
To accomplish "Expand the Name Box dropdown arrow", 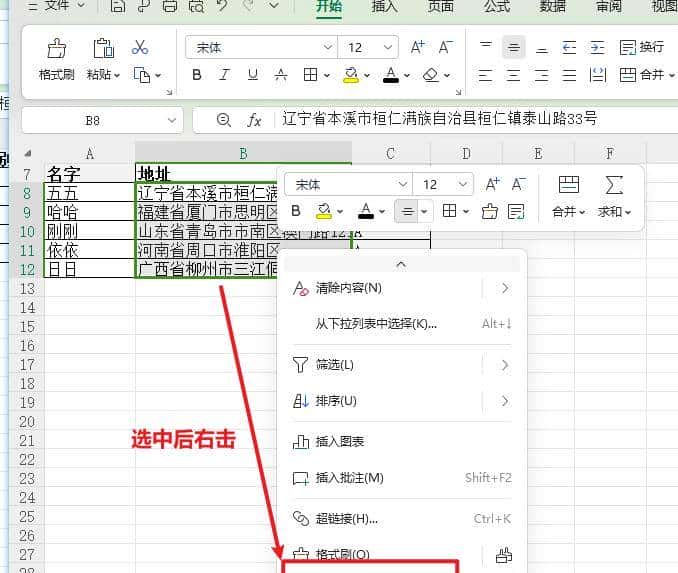I will click(172, 120).
